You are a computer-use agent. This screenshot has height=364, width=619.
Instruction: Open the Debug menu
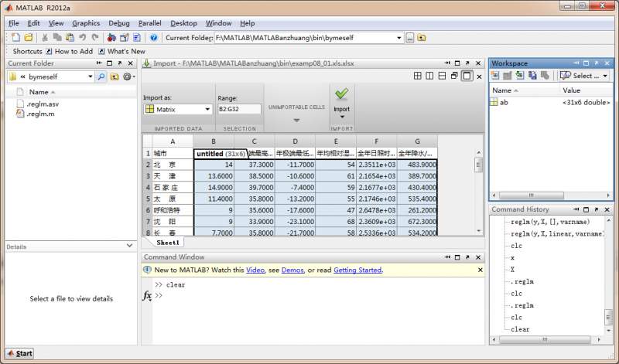point(119,23)
